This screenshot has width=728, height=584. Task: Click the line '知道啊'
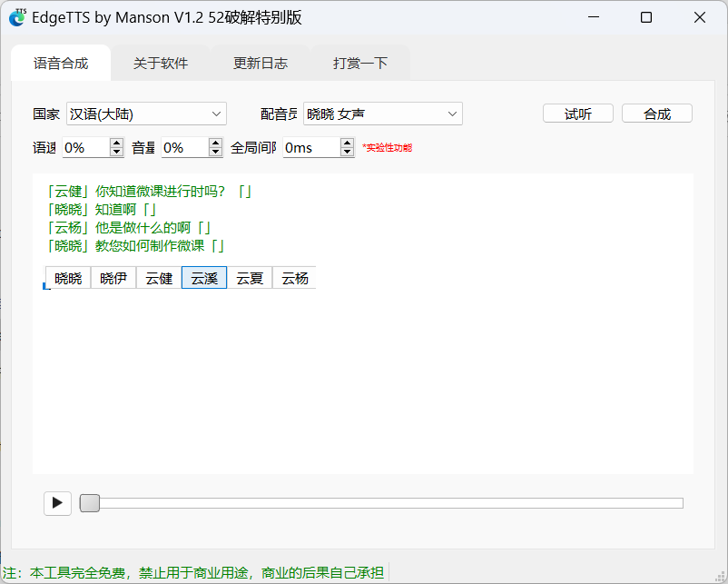pyautogui.click(x=115, y=210)
